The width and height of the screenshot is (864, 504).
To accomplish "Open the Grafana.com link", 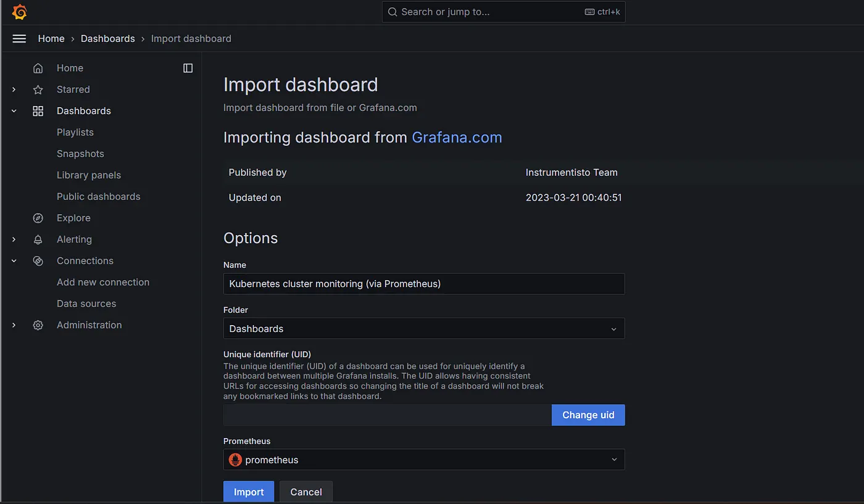I will pos(457,137).
